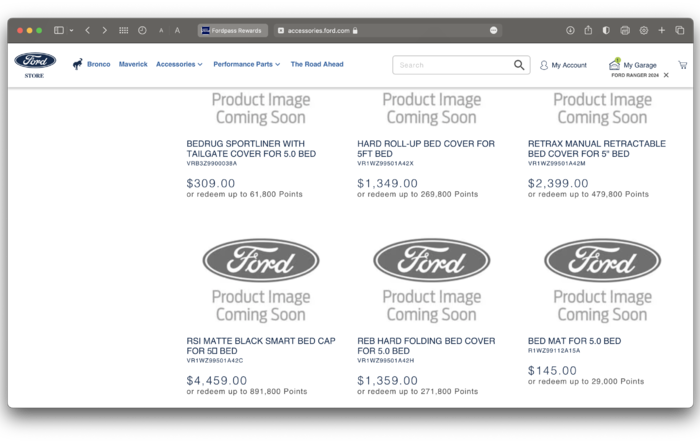Click the search magnifying glass icon
Viewport: 700px width, 443px height.
pos(519,65)
